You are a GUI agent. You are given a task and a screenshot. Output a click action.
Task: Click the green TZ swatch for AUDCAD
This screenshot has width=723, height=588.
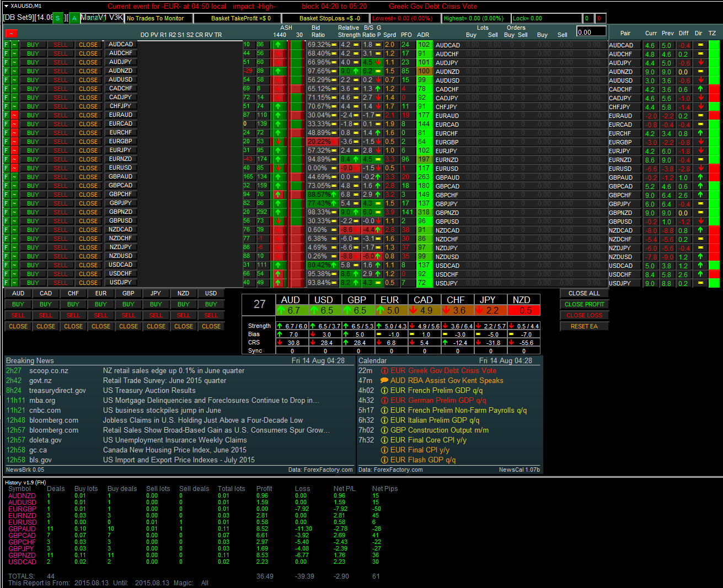click(714, 45)
